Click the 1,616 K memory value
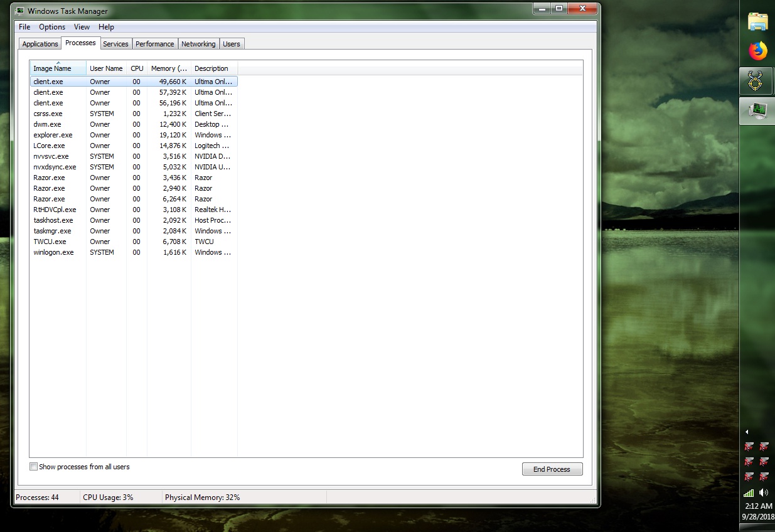The width and height of the screenshot is (775, 532). click(x=174, y=252)
